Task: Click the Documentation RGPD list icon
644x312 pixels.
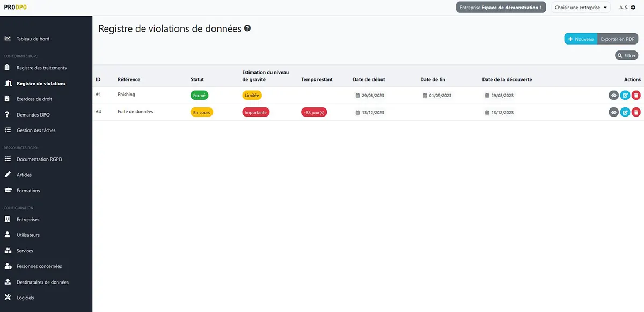Action: coord(8,159)
